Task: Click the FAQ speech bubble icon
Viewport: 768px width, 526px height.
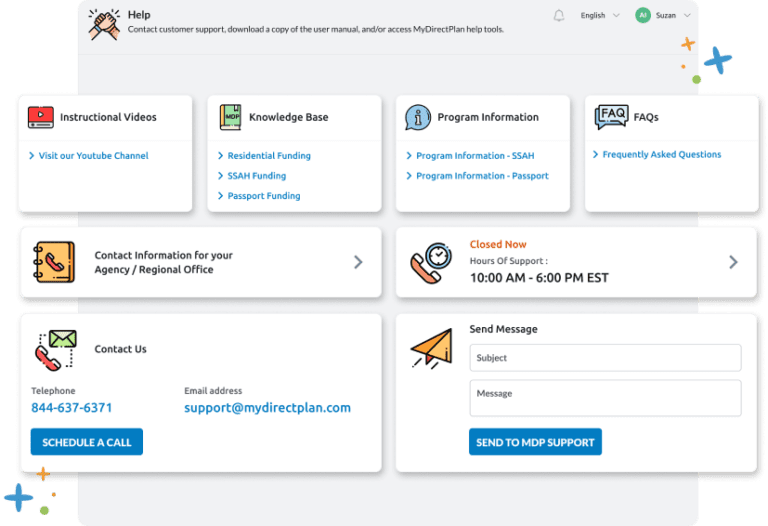Action: 611,117
